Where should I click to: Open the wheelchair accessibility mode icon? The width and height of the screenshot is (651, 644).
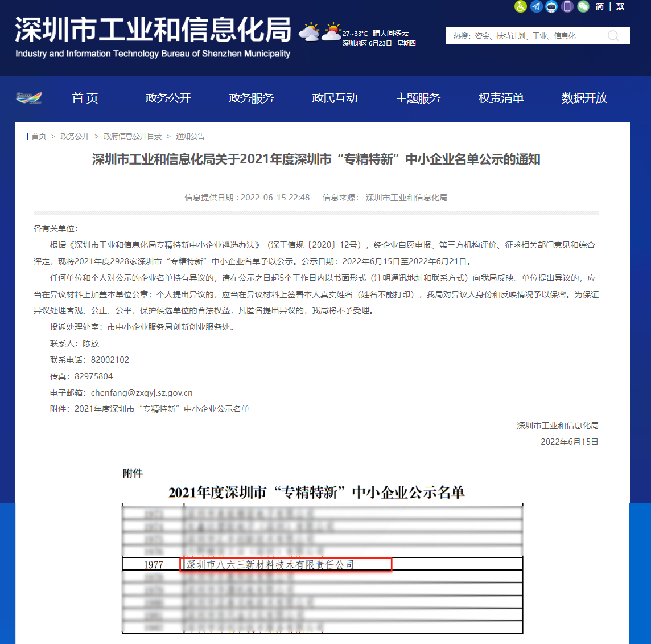(521, 6)
